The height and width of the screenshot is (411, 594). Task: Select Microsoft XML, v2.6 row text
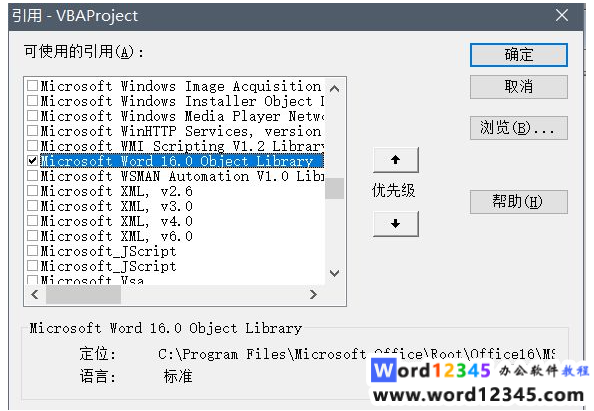coord(117,191)
